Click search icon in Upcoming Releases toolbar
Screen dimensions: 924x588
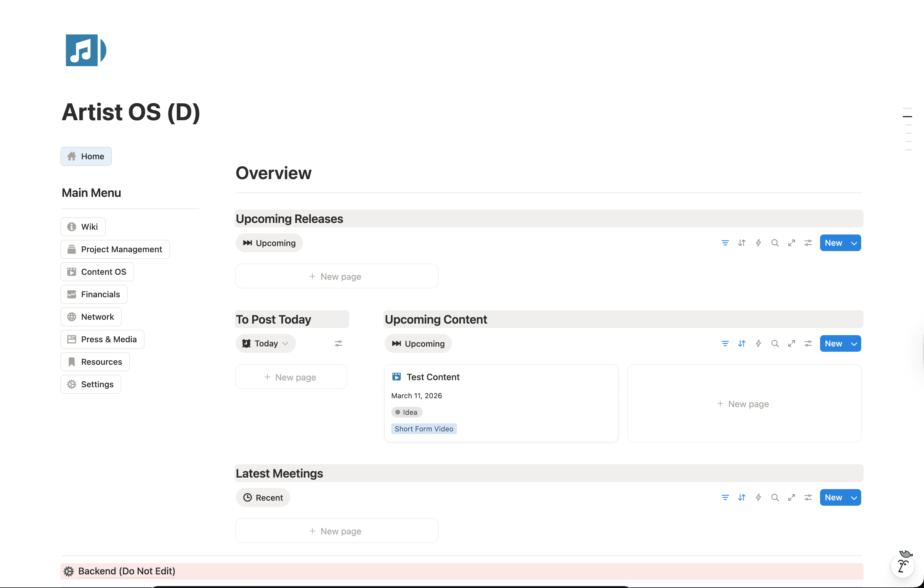click(775, 243)
